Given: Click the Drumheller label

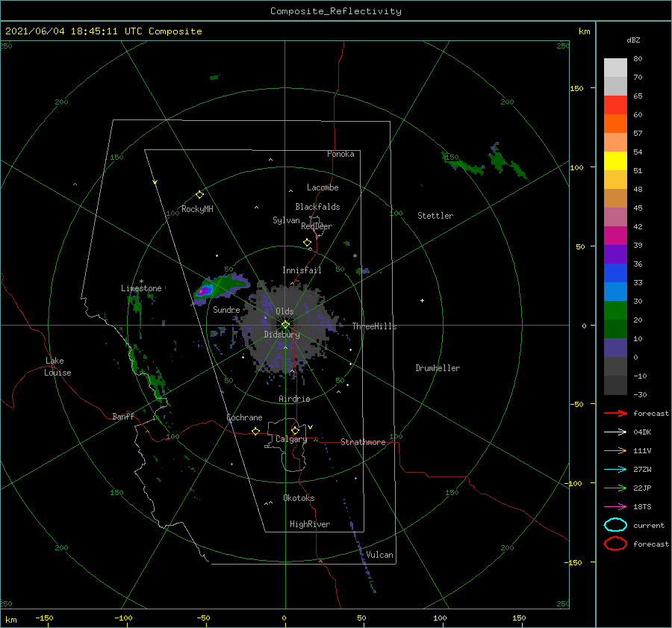Looking at the screenshot, I should (x=438, y=368).
